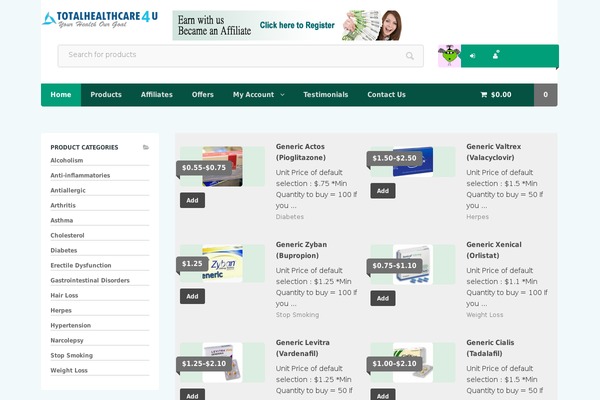Add Generic Valtrex to cart

pyautogui.click(x=383, y=191)
